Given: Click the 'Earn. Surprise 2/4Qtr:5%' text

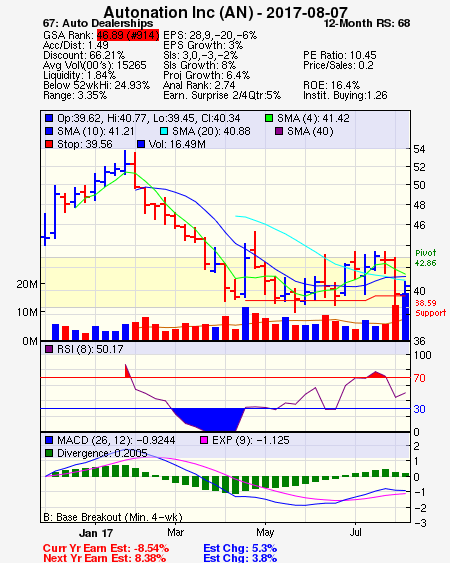Looking at the screenshot, I should point(222,96).
